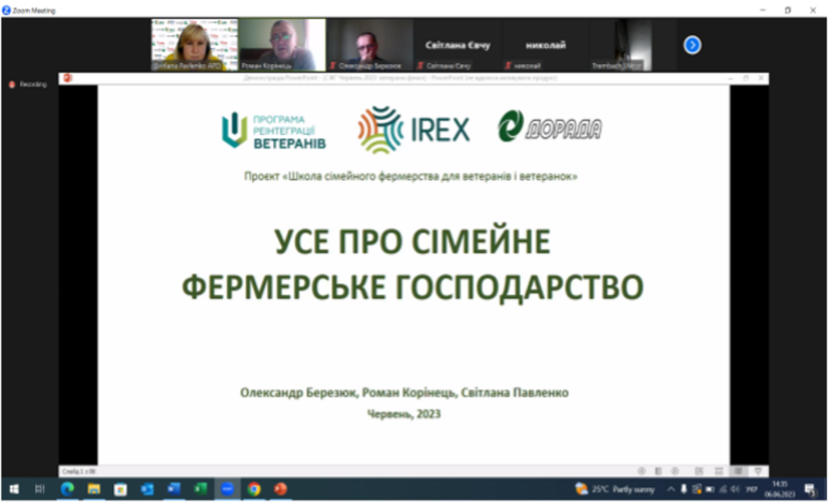Select Роман Корінець video thumbnail
This screenshot has width=832, height=504.
(282, 44)
